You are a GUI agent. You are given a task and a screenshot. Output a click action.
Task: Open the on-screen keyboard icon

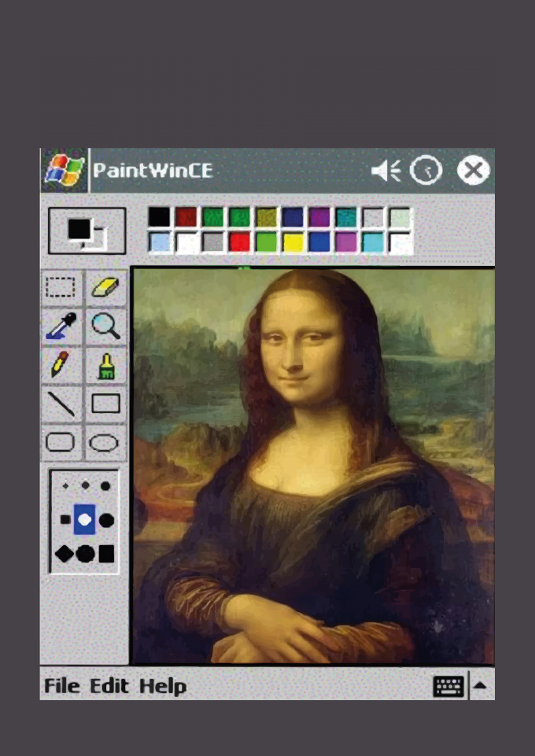point(448,686)
